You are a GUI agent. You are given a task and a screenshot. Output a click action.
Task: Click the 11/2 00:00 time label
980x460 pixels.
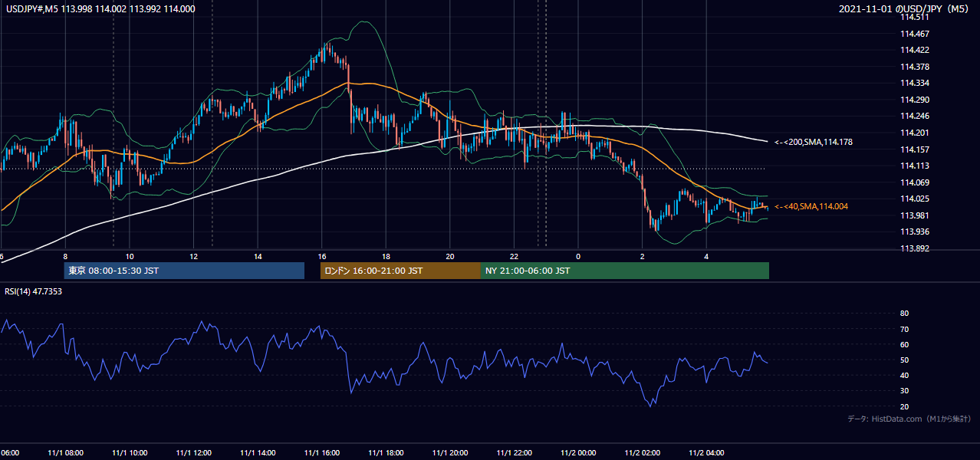click(x=578, y=453)
